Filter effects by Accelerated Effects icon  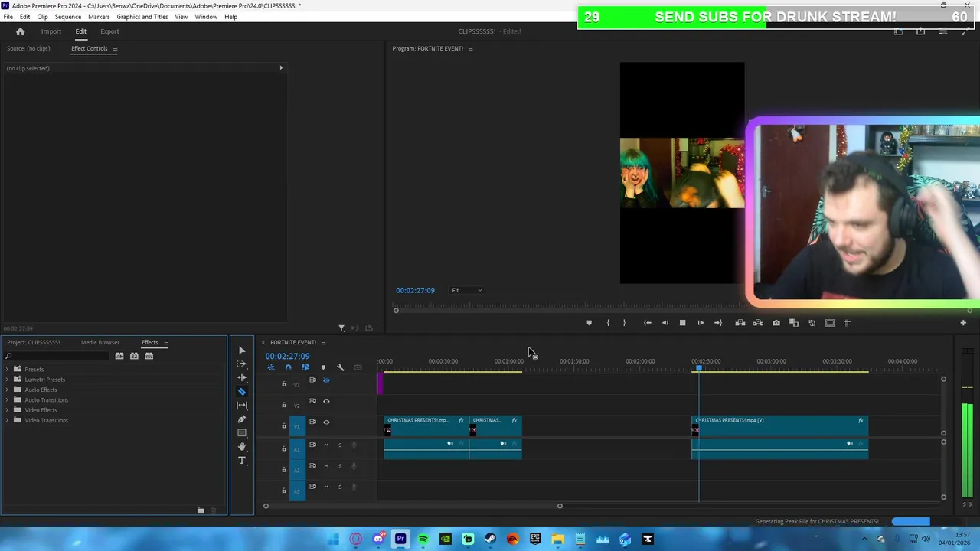tap(119, 356)
